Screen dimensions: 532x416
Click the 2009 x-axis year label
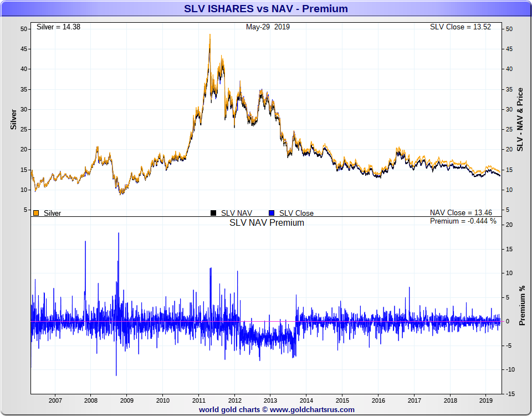127,400
